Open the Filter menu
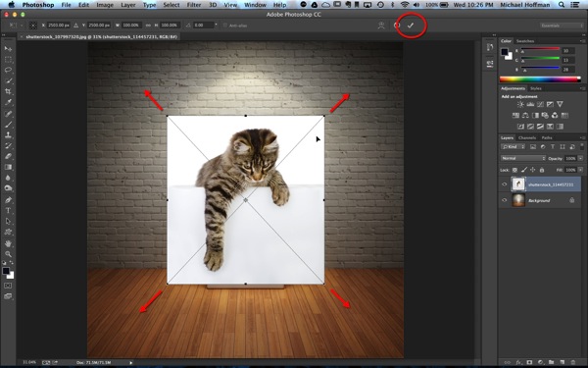This screenshot has height=368, width=588. click(194, 5)
